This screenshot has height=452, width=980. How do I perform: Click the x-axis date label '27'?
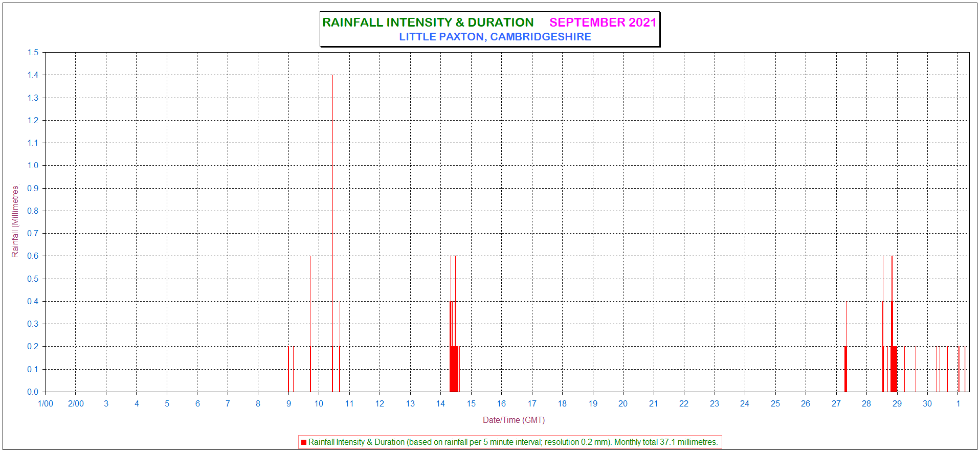(x=836, y=403)
